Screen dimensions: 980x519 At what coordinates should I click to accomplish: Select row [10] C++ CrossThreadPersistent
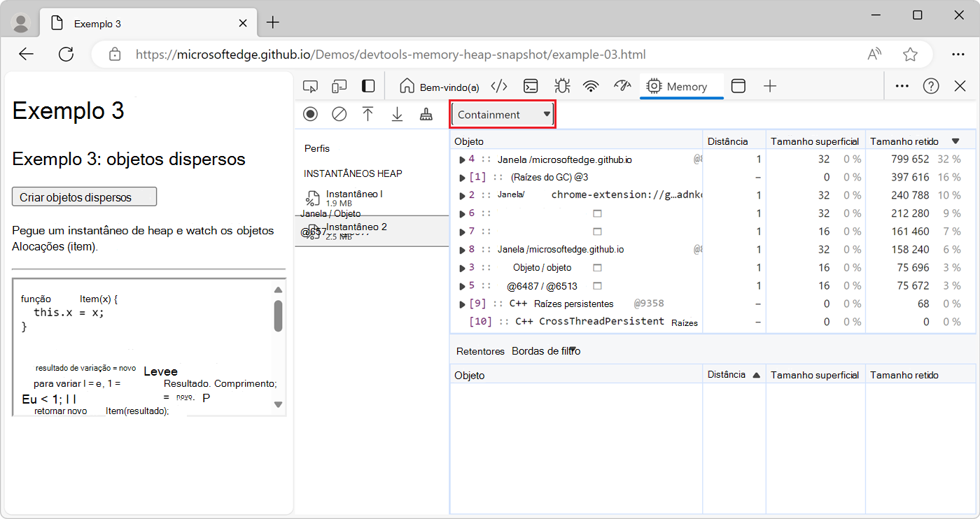tap(713, 322)
